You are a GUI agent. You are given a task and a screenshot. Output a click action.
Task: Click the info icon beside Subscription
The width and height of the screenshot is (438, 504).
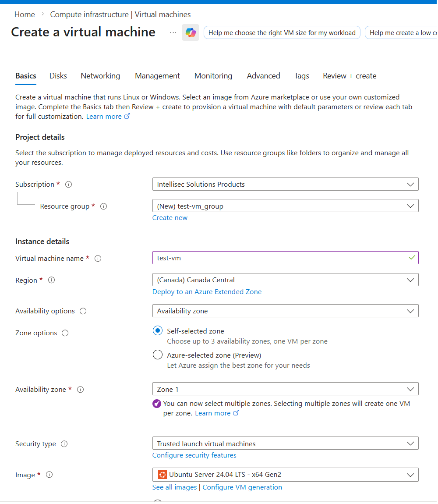pos(68,185)
